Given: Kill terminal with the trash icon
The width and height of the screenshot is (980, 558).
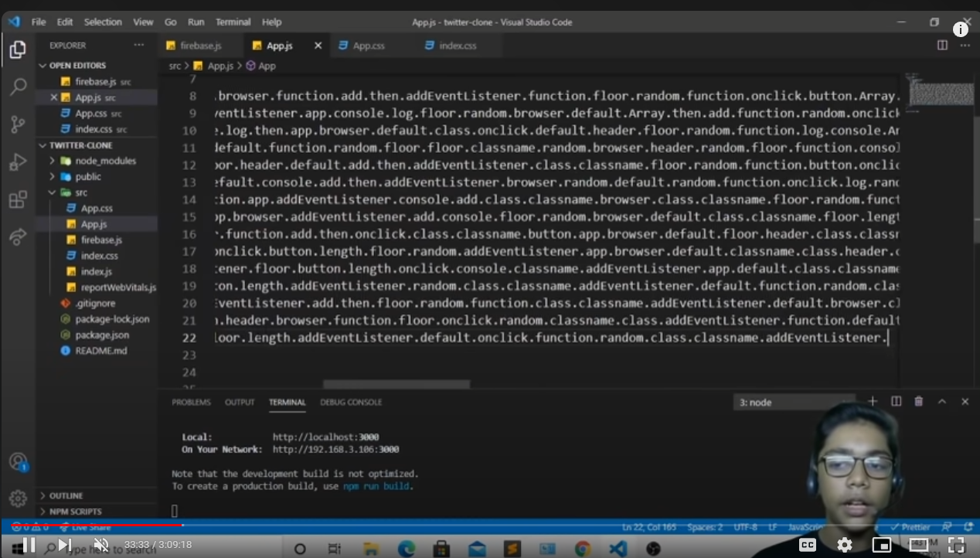Looking at the screenshot, I should coord(918,401).
